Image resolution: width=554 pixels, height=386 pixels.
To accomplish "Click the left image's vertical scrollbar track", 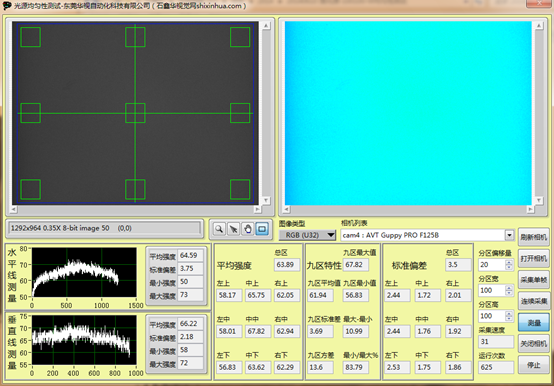I will pos(266,113).
